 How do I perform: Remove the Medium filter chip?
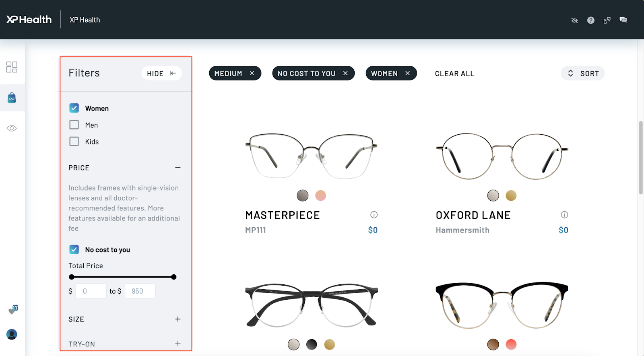click(252, 73)
